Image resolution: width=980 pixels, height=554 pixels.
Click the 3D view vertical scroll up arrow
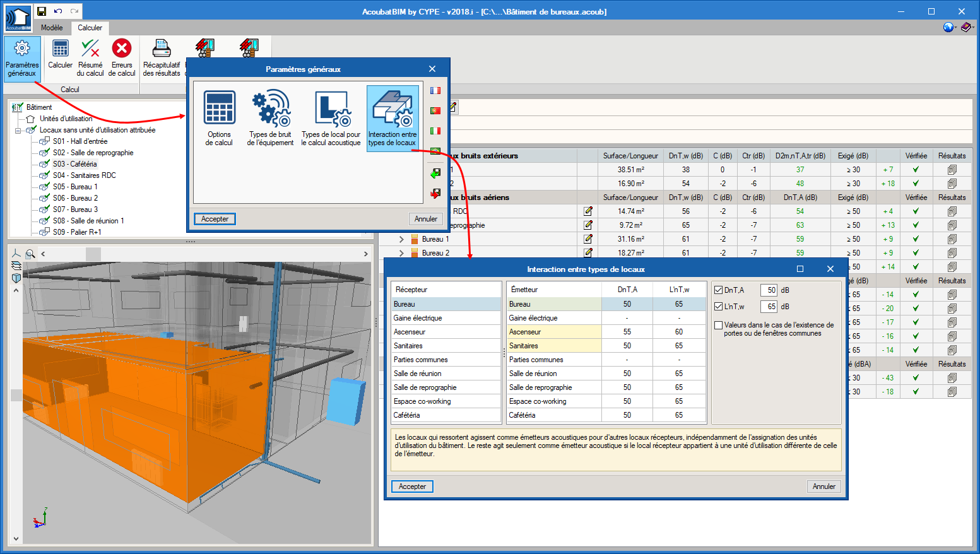click(16, 290)
